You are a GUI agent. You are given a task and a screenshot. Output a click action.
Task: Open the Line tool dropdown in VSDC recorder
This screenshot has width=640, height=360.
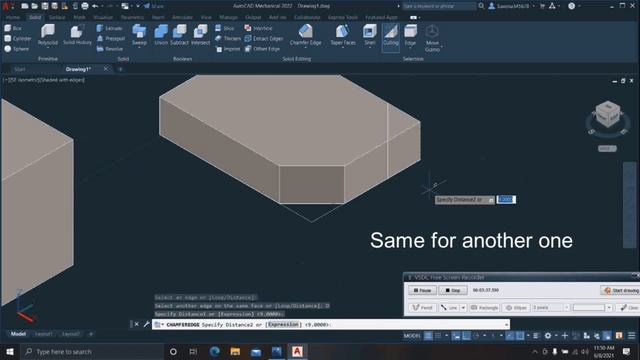(x=463, y=308)
